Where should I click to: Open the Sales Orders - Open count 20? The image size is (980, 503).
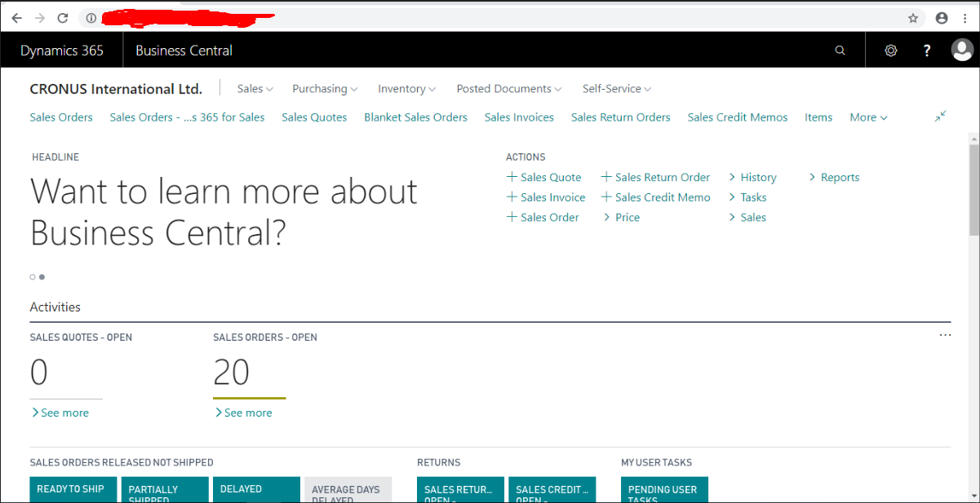[231, 373]
